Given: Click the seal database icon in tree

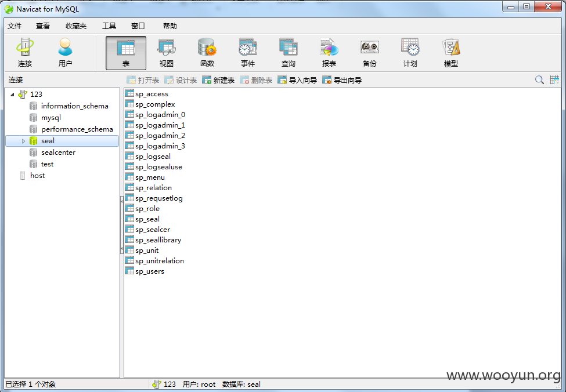Looking at the screenshot, I should point(33,141).
